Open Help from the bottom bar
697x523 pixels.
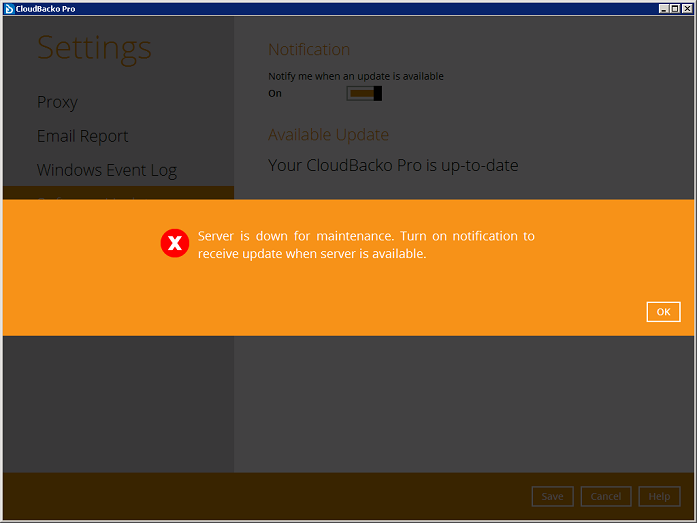click(659, 496)
